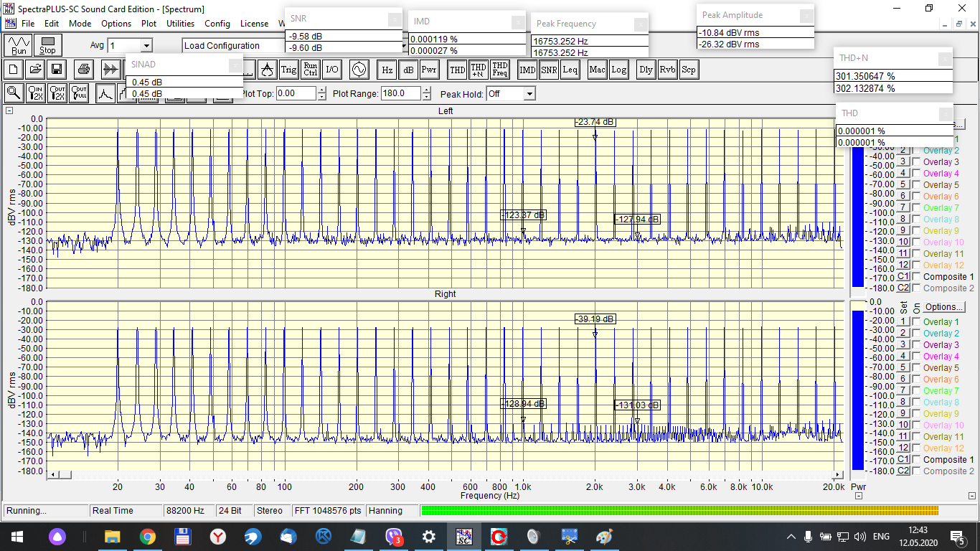The image size is (980, 551).
Task: Click the Zoom In 2X icon
Action: pyautogui.click(x=35, y=93)
